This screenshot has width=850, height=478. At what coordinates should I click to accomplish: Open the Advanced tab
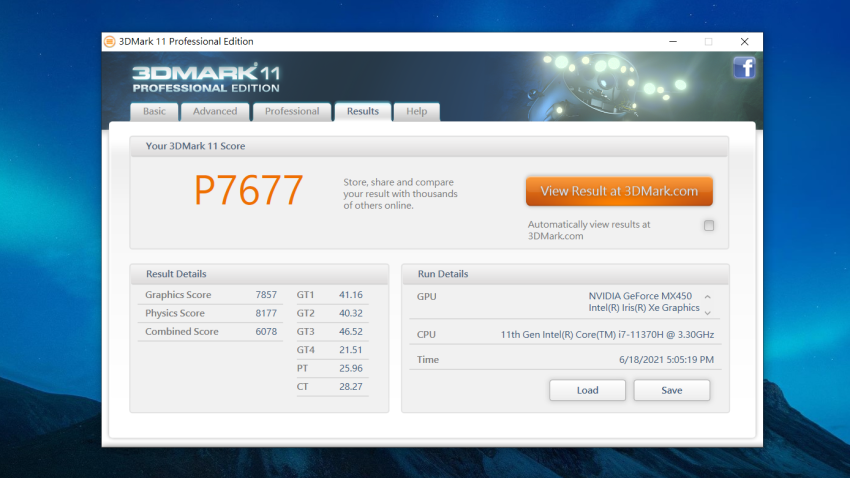coord(215,111)
